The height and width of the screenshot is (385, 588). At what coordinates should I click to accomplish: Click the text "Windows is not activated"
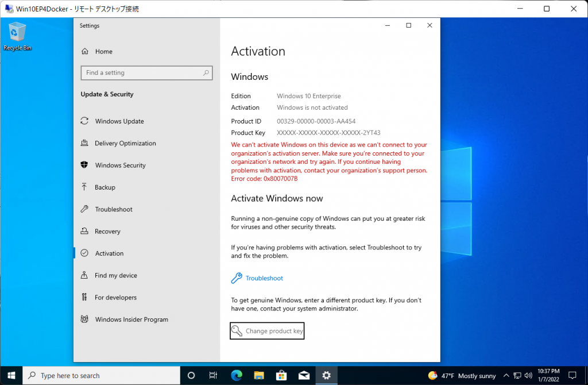[312, 107]
